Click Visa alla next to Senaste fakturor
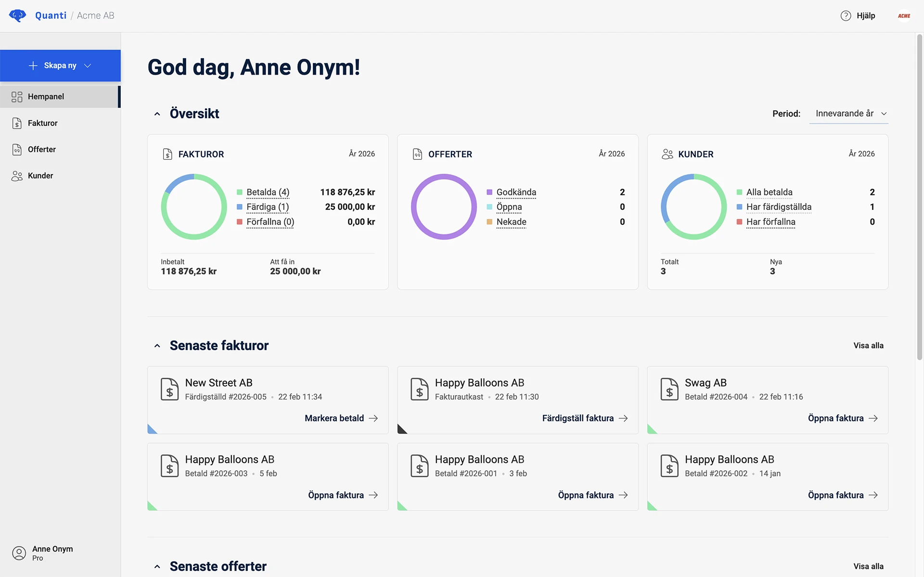 pyautogui.click(x=868, y=346)
